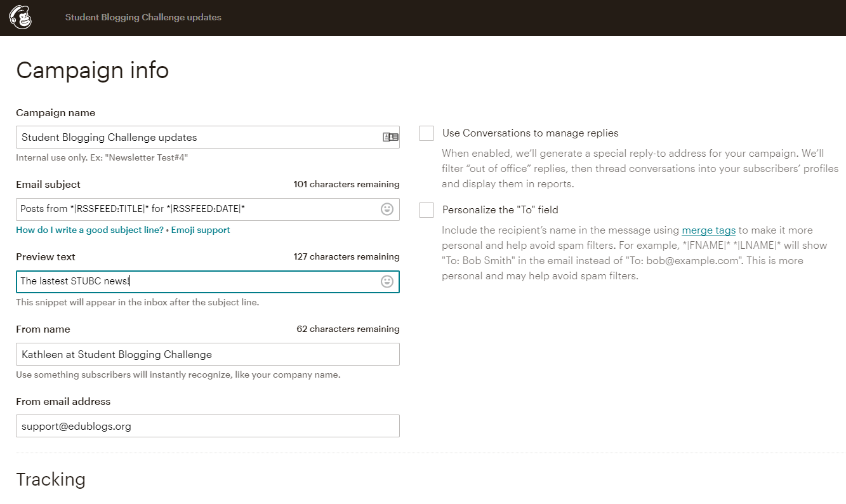Click Student Blogging Challenge updates in header

tap(143, 18)
